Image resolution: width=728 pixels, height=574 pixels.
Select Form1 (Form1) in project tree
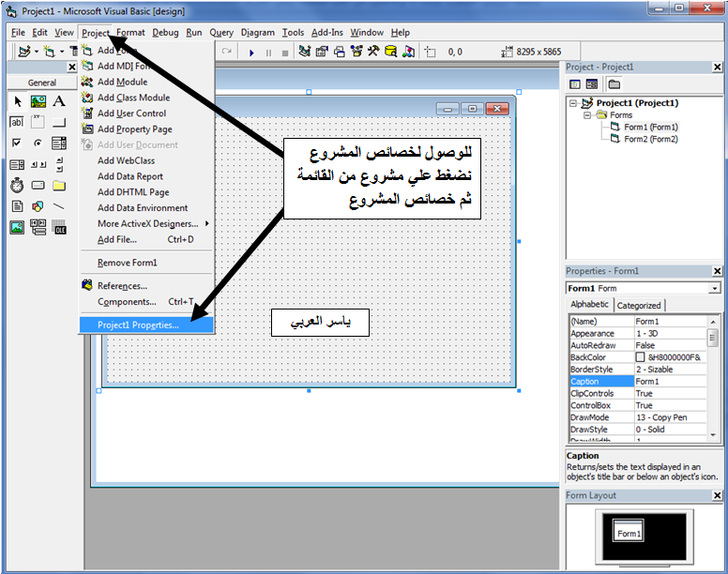click(650, 128)
